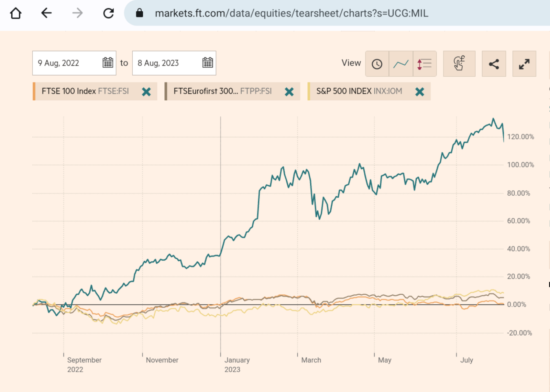Open the trading (buy/sell) icon
The image size is (550, 392).
459,63
